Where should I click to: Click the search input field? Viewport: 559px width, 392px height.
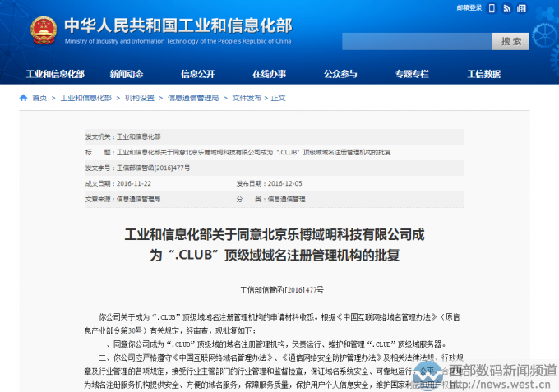click(x=417, y=41)
